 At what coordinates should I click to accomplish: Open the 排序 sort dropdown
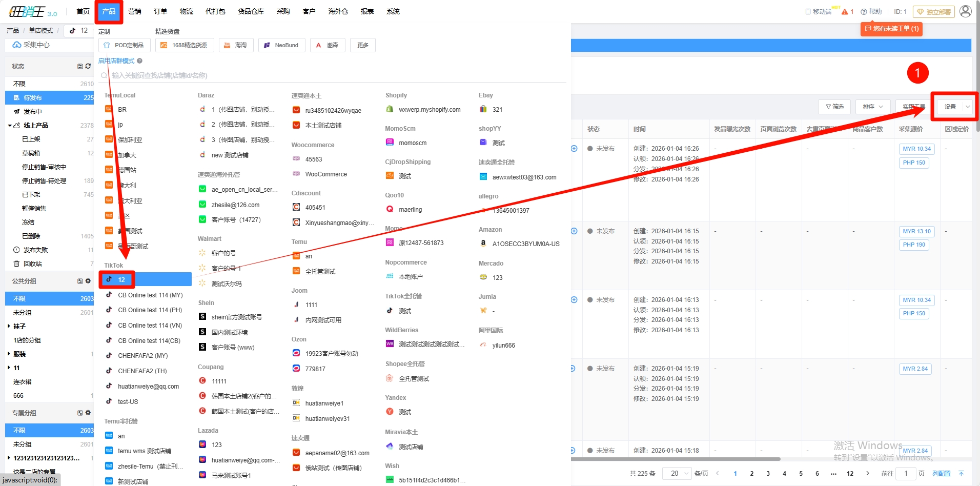[872, 107]
